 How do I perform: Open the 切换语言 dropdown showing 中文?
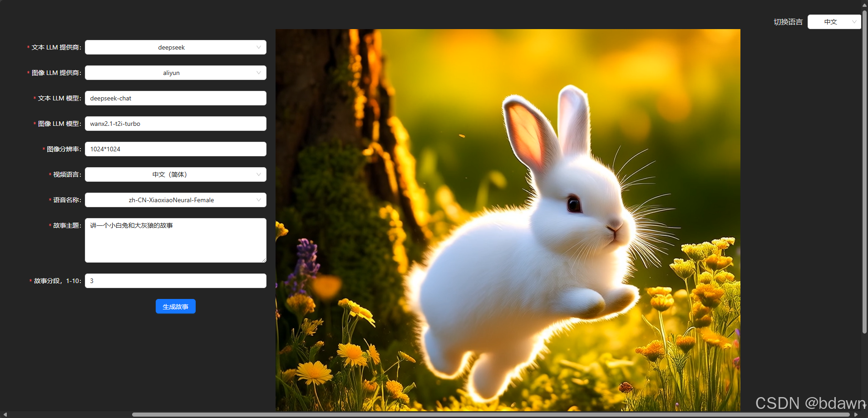pyautogui.click(x=834, y=22)
